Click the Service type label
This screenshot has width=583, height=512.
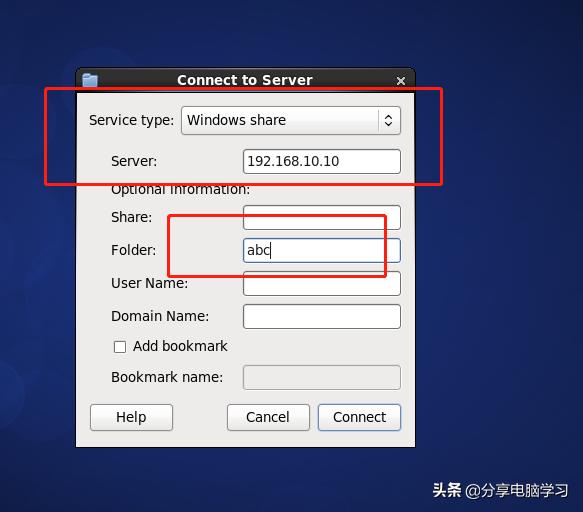131,120
